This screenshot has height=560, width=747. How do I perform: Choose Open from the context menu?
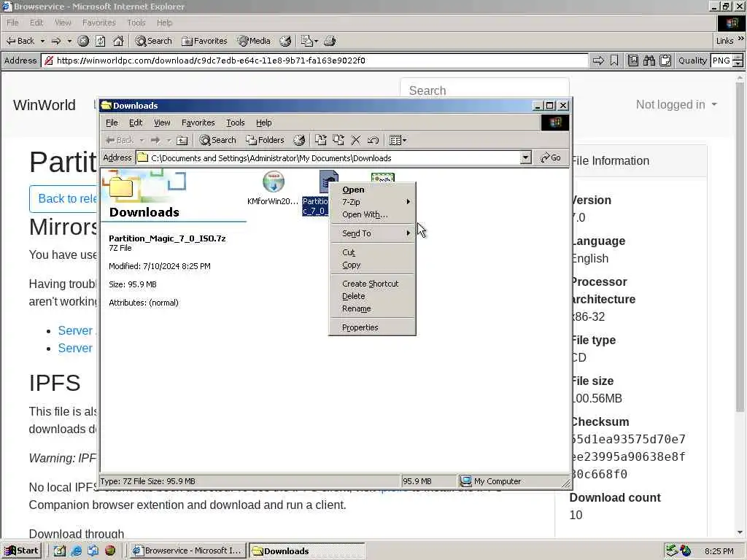[373, 190]
